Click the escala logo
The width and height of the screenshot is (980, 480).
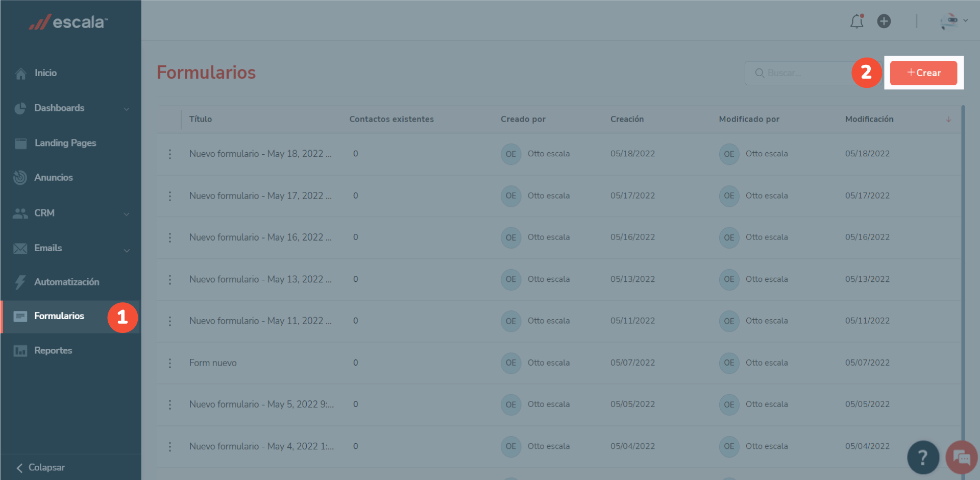69,22
